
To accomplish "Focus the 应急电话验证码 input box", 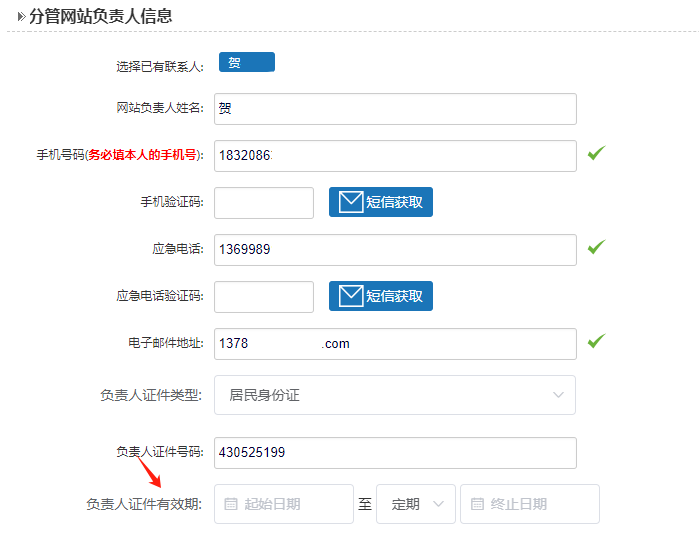I will (x=264, y=296).
